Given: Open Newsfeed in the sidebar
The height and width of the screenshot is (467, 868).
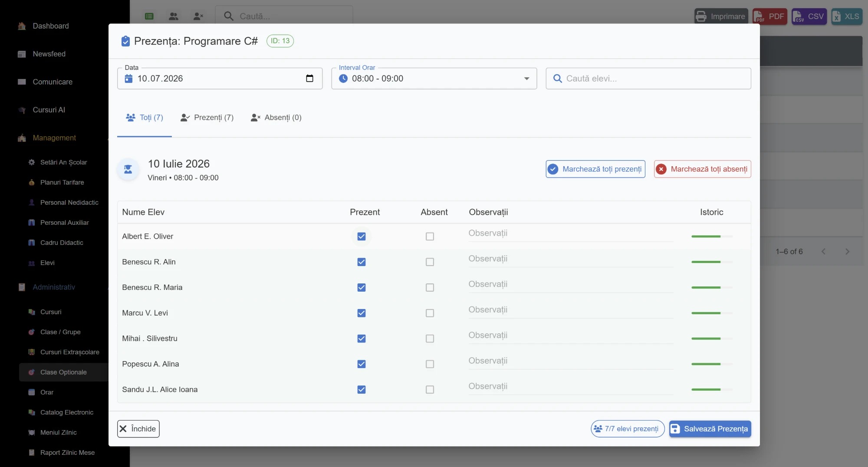Looking at the screenshot, I should click(49, 54).
